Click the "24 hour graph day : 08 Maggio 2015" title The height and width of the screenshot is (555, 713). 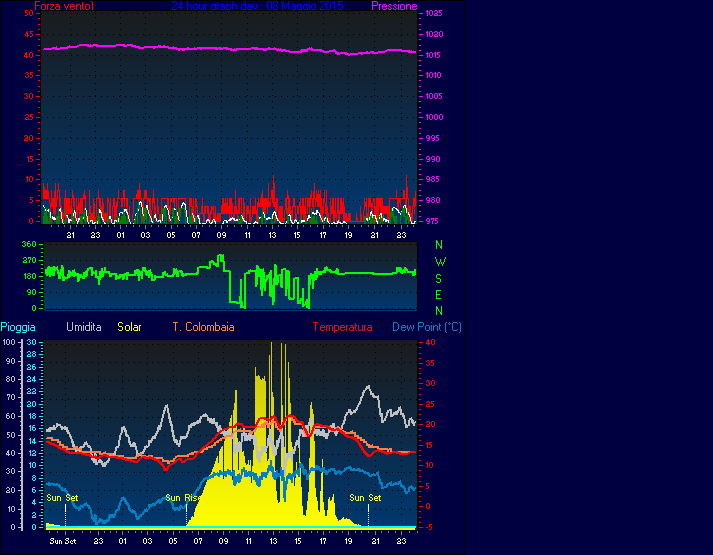pos(257,6)
